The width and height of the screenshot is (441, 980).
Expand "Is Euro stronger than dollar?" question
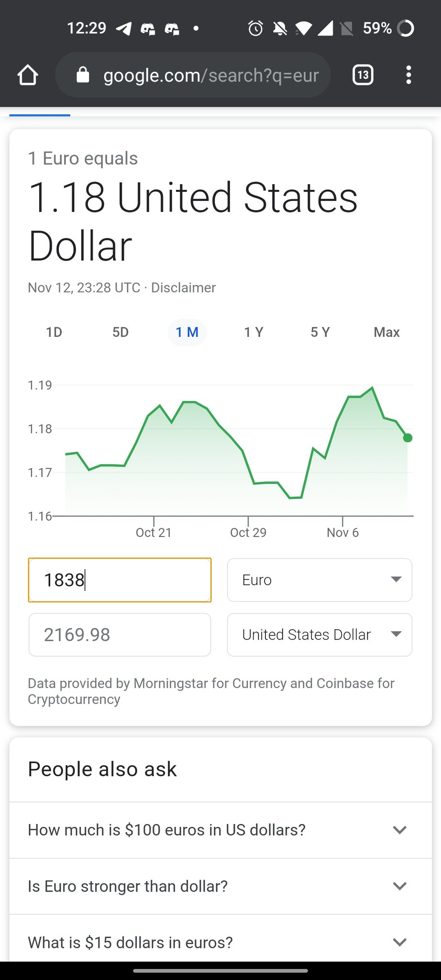[x=220, y=886]
